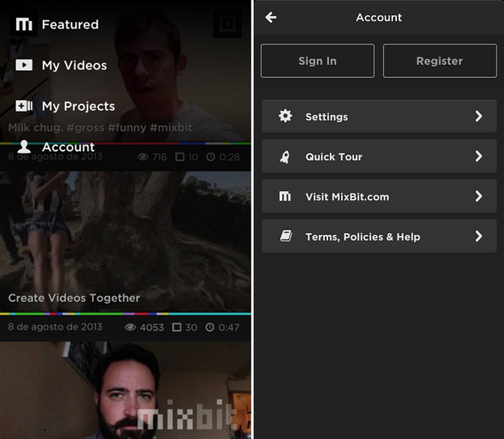Open the Create Videos Together video thumbnail
The image size is (504, 439).
coord(126,242)
